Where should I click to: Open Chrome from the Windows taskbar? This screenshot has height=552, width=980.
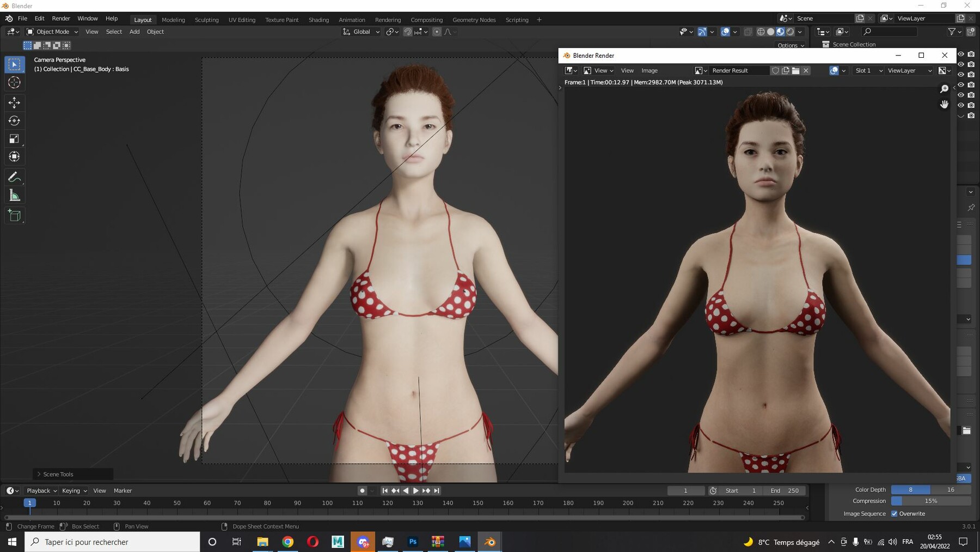(x=288, y=542)
